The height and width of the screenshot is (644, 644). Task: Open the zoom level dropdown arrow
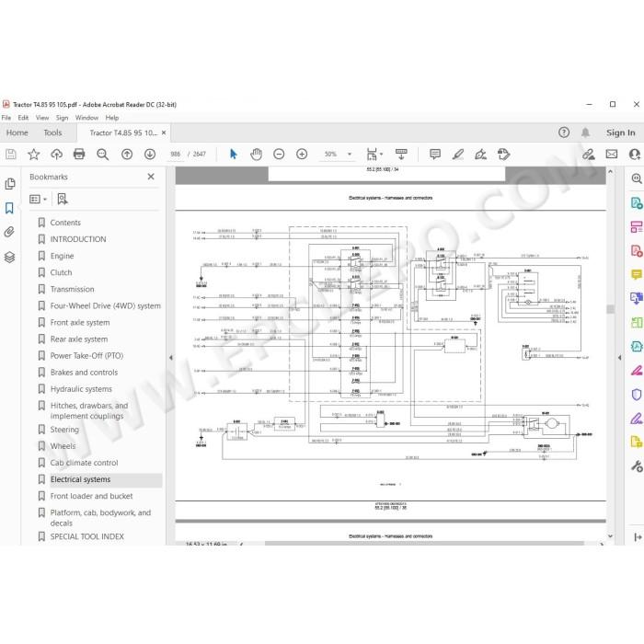click(350, 155)
